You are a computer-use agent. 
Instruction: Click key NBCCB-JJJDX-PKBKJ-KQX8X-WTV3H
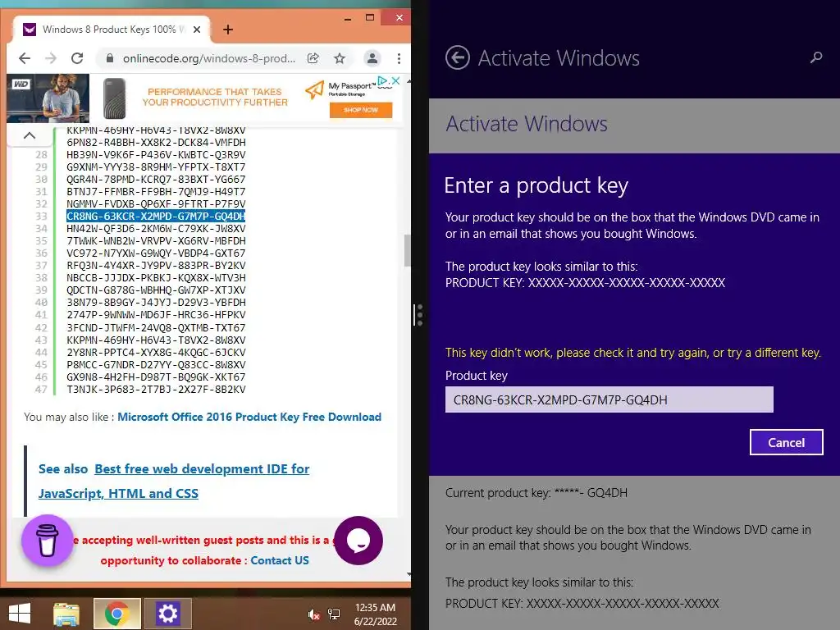pyautogui.click(x=156, y=278)
